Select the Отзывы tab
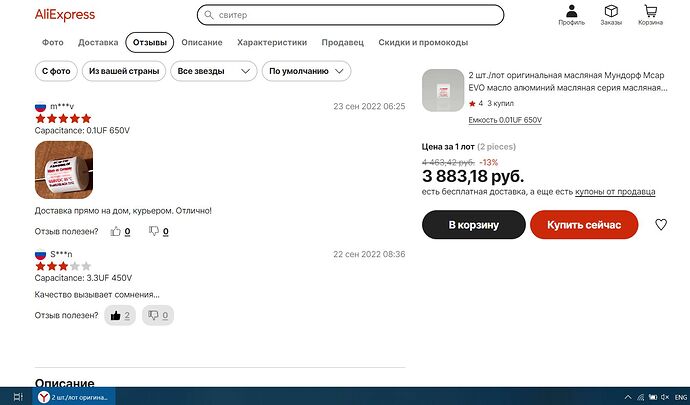The width and height of the screenshot is (690, 405). 150,43
